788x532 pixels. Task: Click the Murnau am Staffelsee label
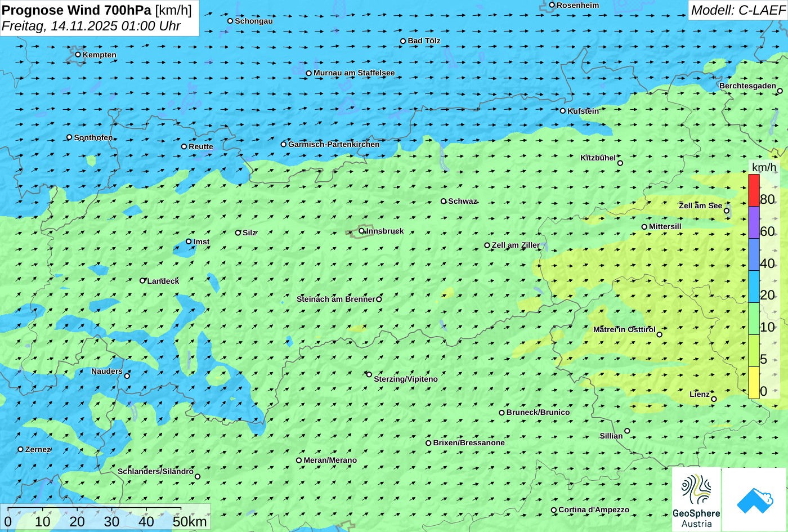(354, 73)
